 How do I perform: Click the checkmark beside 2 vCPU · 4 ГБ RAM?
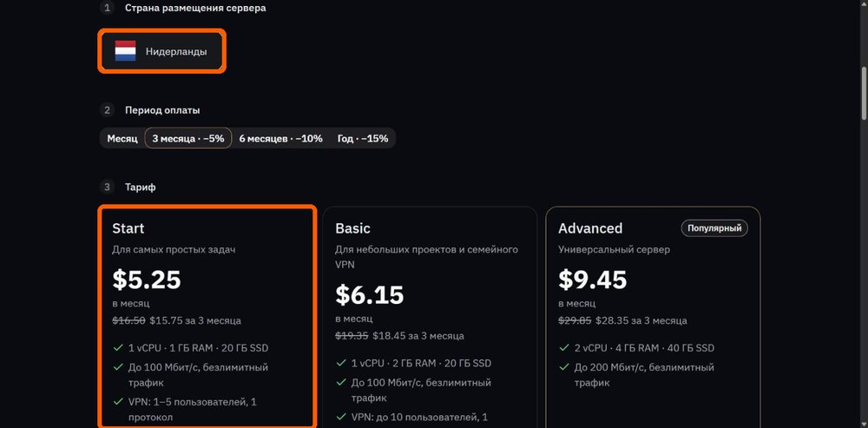pyautogui.click(x=563, y=348)
